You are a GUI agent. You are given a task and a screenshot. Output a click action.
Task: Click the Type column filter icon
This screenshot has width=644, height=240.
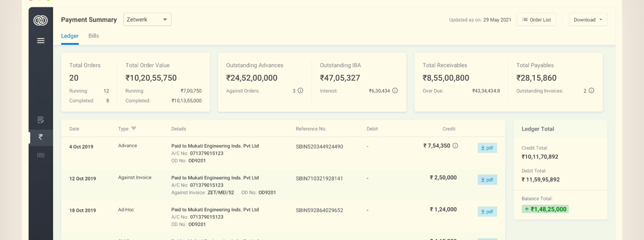[133, 129]
